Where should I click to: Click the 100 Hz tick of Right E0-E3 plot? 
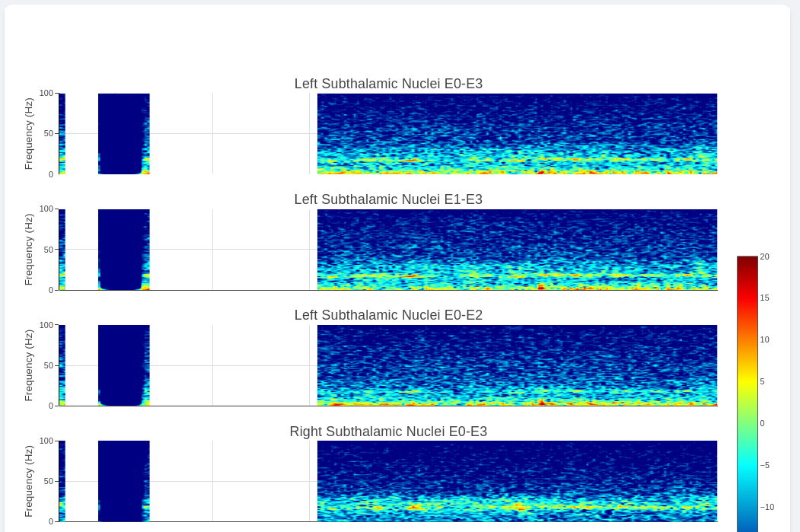pos(46,441)
